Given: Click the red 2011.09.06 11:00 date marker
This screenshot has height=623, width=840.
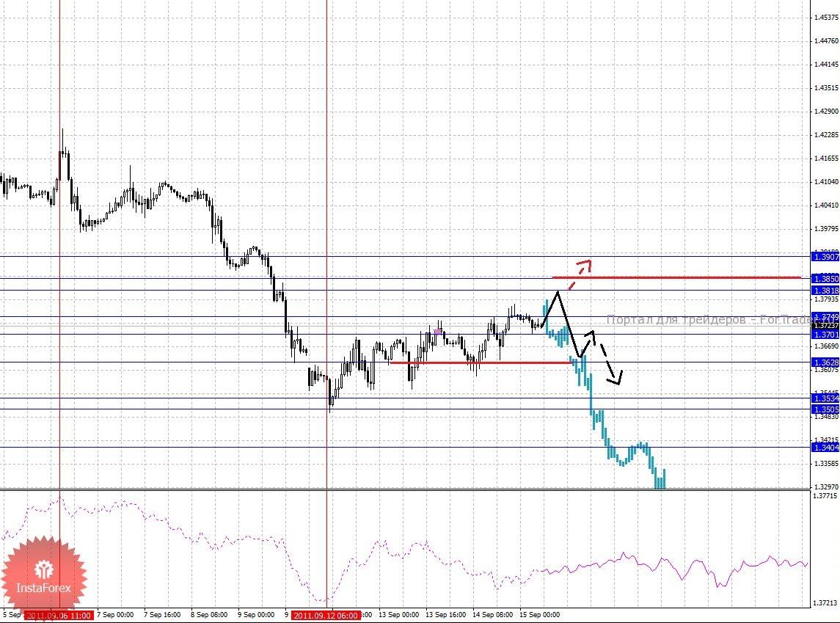Looking at the screenshot, I should (59, 615).
